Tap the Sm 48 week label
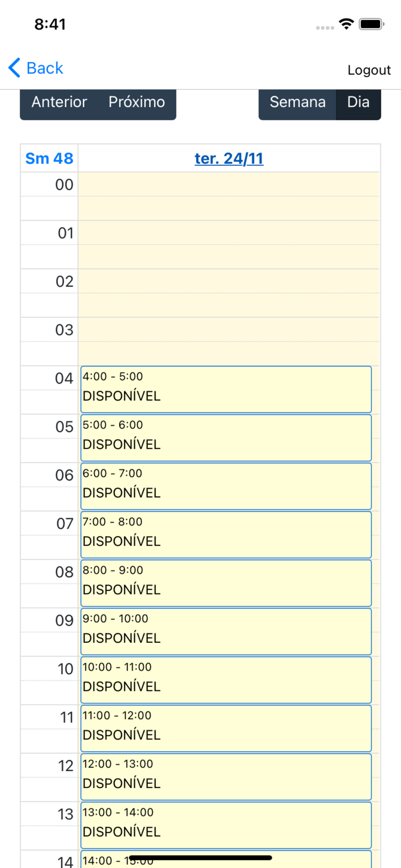401x868 pixels. point(49,159)
